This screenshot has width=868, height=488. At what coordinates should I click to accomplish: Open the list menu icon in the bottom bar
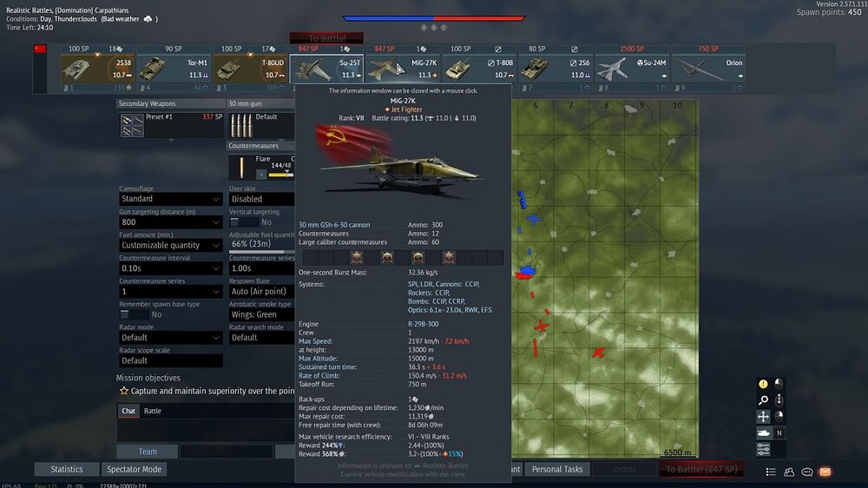(771, 472)
